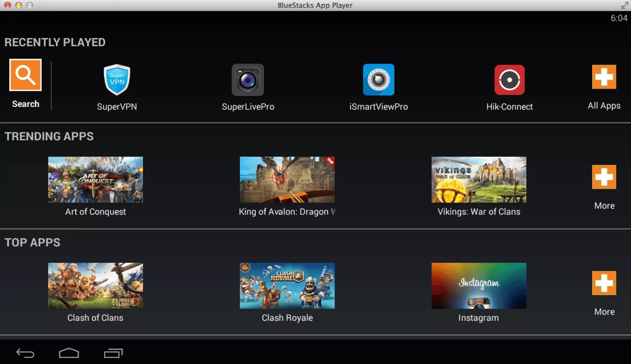Click the 6:04 clock in status bar
631x364 pixels.
[619, 18]
